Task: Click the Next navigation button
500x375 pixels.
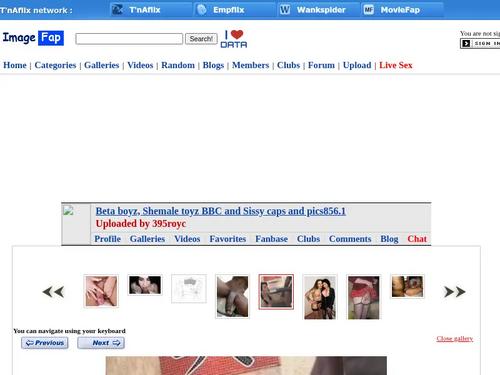Action: 101,343
